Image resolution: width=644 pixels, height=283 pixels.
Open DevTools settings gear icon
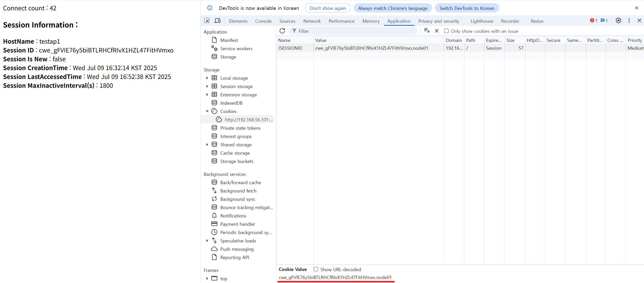pos(618,21)
